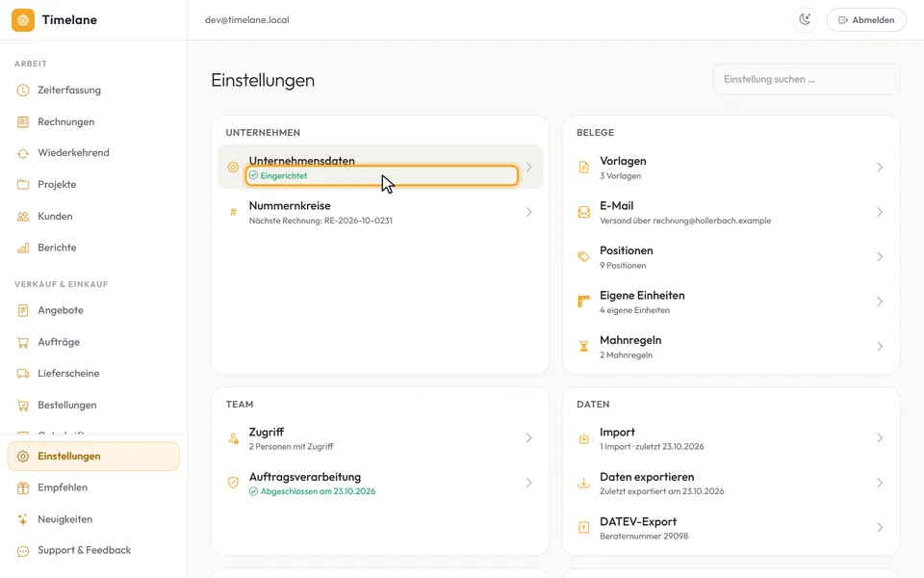The width and height of the screenshot is (924, 578).
Task: Click the Einstellung suchen search field
Action: (807, 79)
